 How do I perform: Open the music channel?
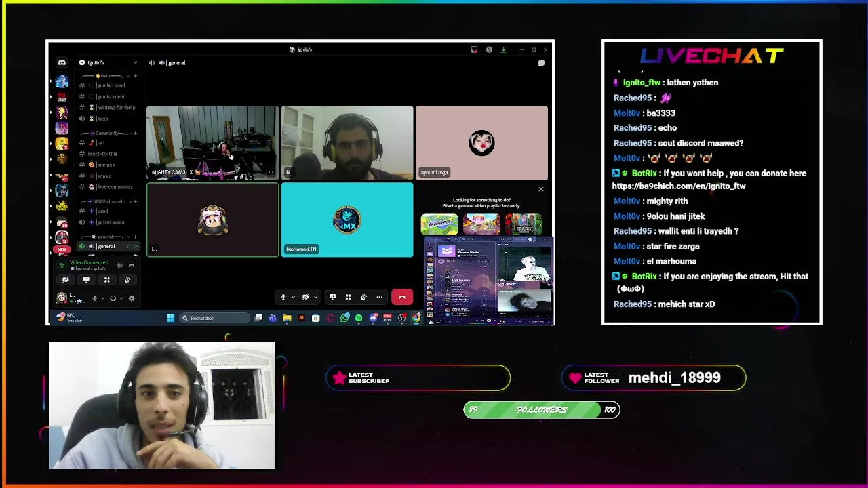point(108,176)
